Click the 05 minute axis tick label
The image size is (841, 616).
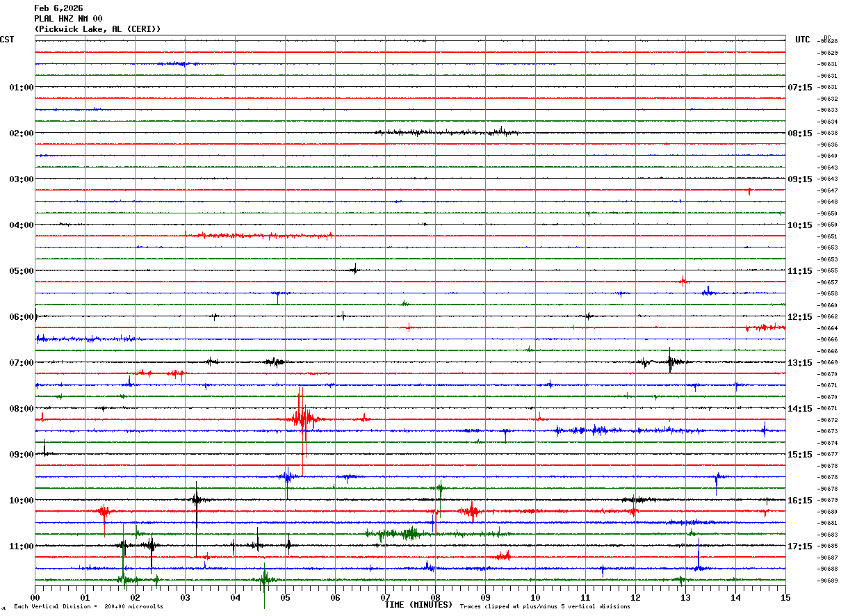(285, 598)
